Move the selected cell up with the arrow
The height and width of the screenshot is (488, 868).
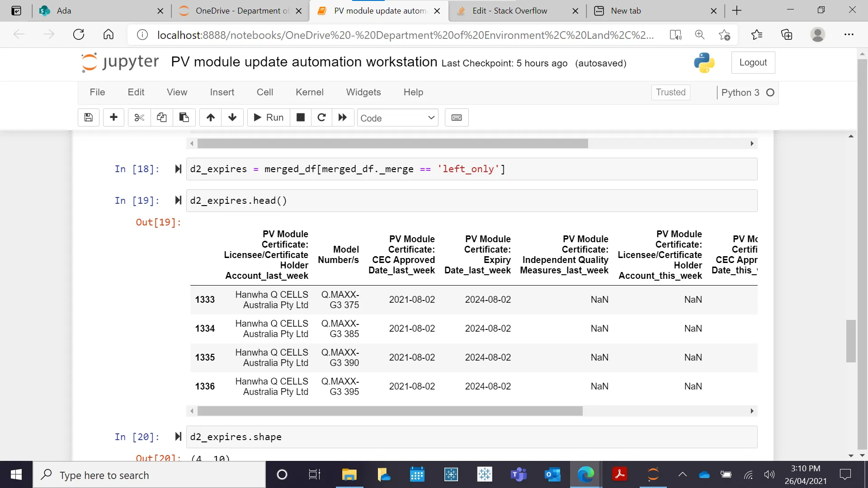tap(211, 117)
